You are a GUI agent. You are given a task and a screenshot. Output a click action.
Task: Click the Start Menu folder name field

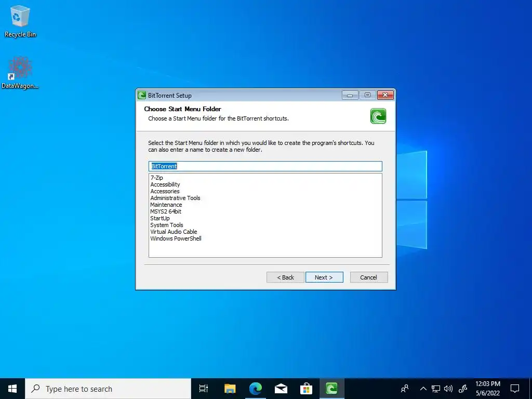265,166
